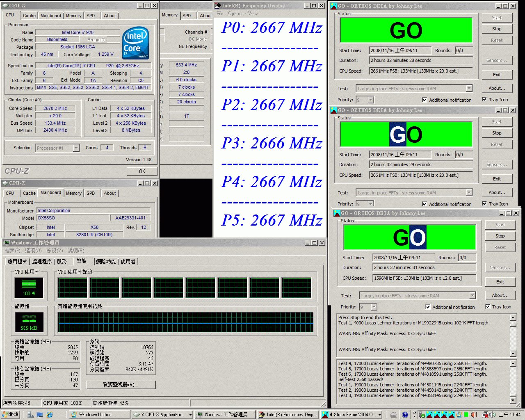Switch to Intel(R) Frequency Display taskbar button

tap(288, 415)
